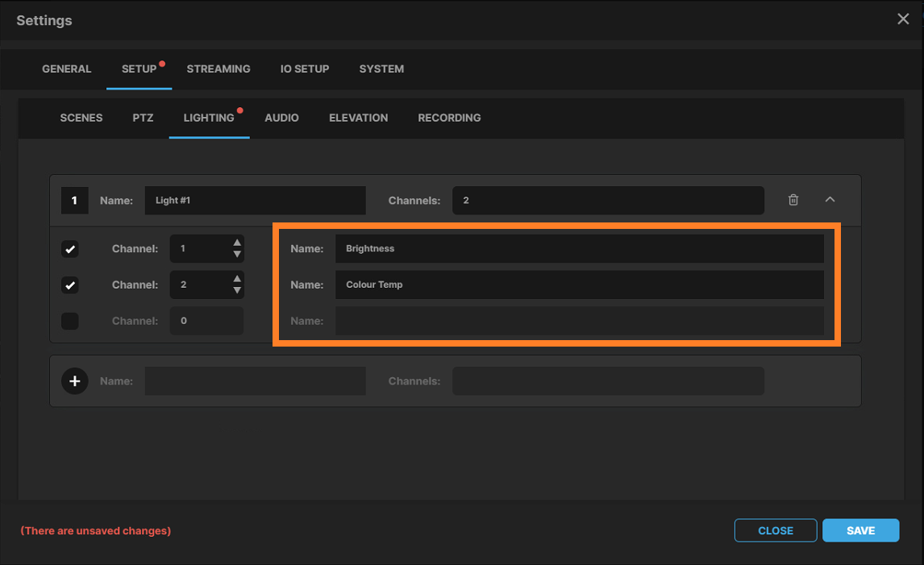
Task: Enable the third channel checkbox
Action: coord(70,321)
